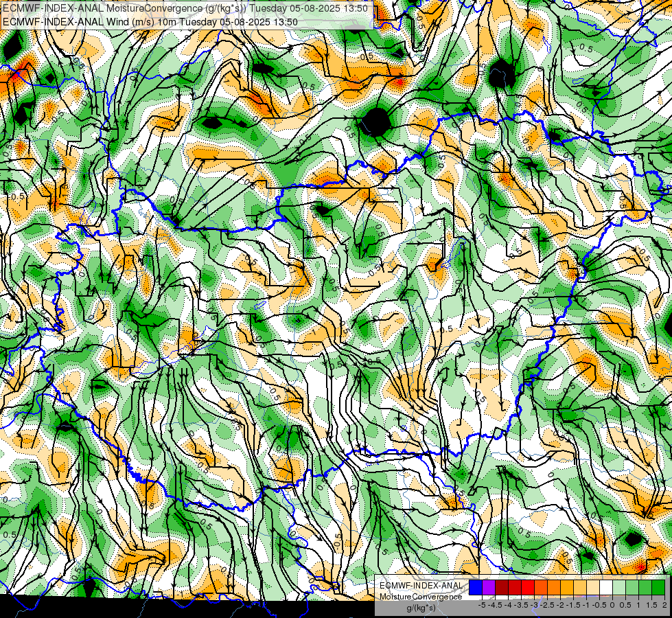672x618 pixels.
Task: Click the legend tick value 2
Action: click(664, 605)
